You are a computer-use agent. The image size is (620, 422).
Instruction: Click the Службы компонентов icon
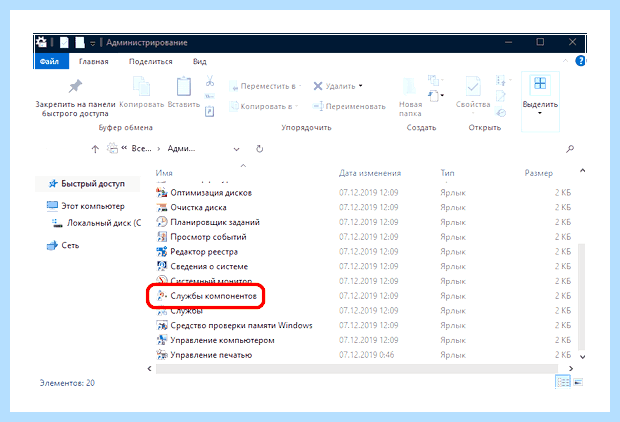tap(161, 296)
